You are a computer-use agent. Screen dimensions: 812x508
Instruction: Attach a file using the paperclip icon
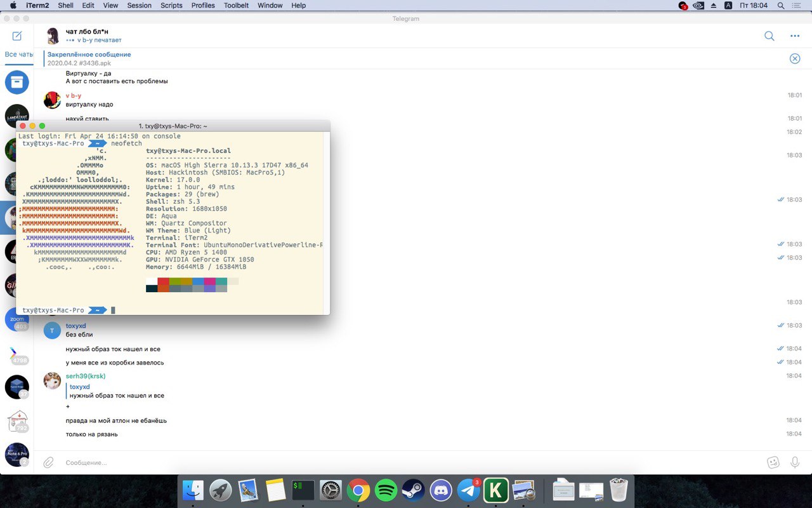(x=48, y=462)
